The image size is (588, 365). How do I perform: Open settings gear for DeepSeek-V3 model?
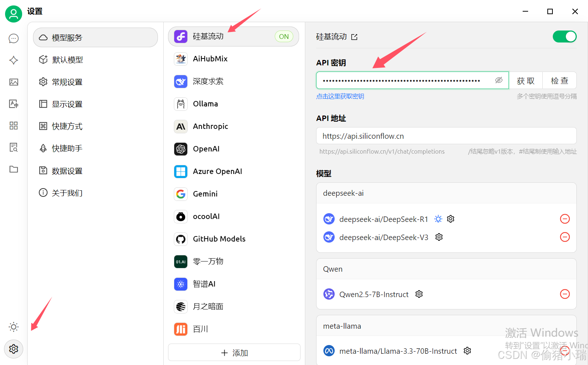[x=439, y=237]
